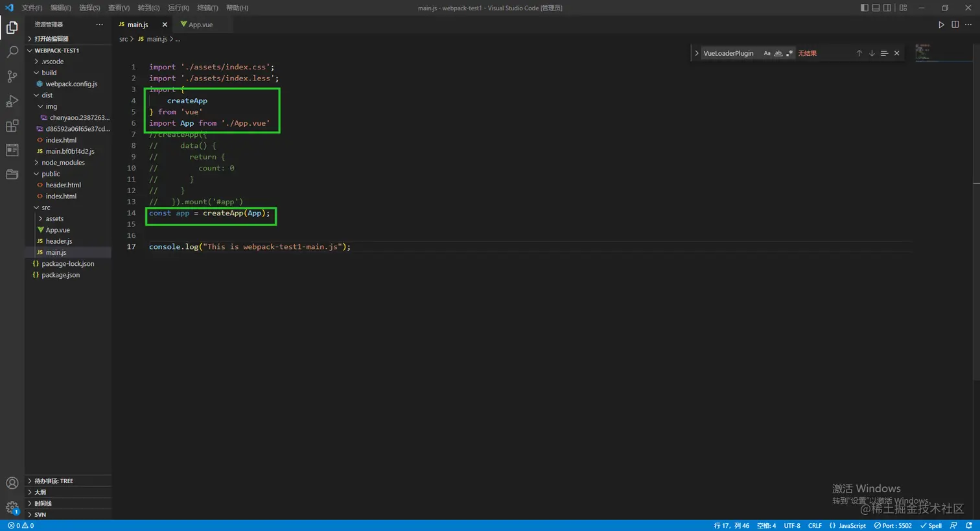Click the UTF-8 encoding indicator

coord(792,526)
